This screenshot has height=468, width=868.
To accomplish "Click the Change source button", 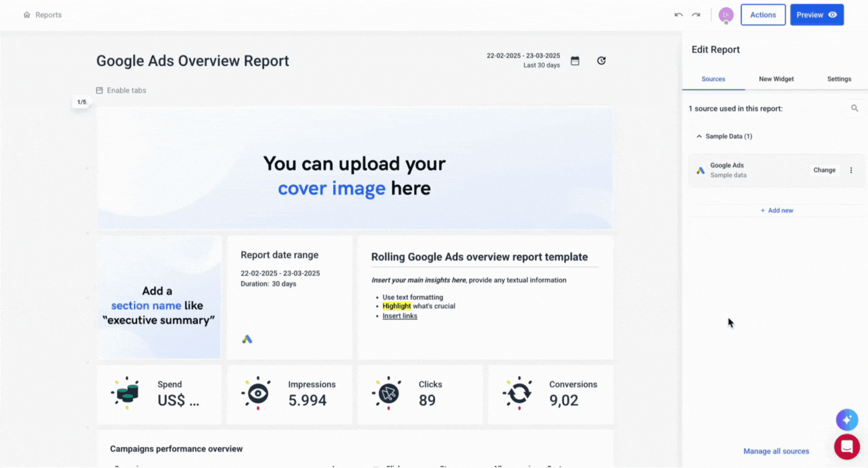I will coord(824,170).
